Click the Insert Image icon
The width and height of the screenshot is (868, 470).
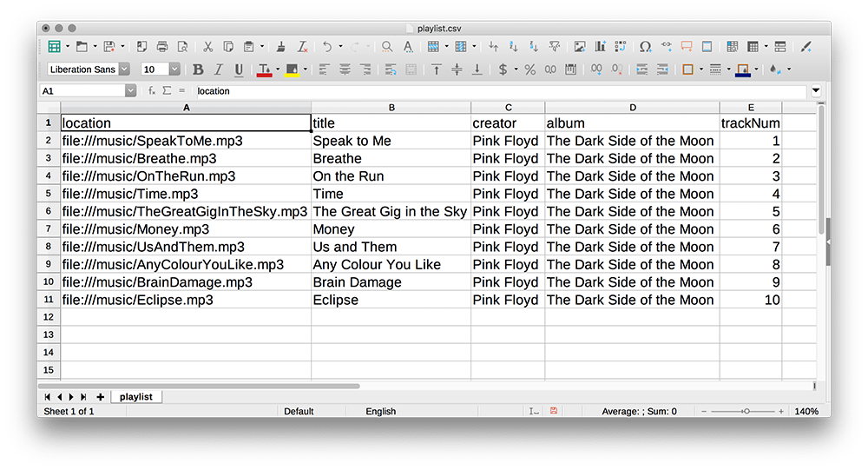580,47
